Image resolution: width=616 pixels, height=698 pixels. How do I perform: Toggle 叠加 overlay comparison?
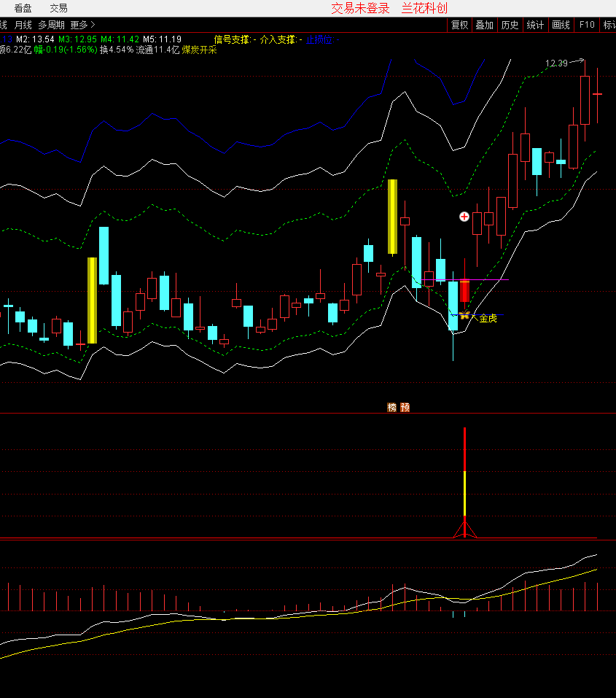[484, 25]
